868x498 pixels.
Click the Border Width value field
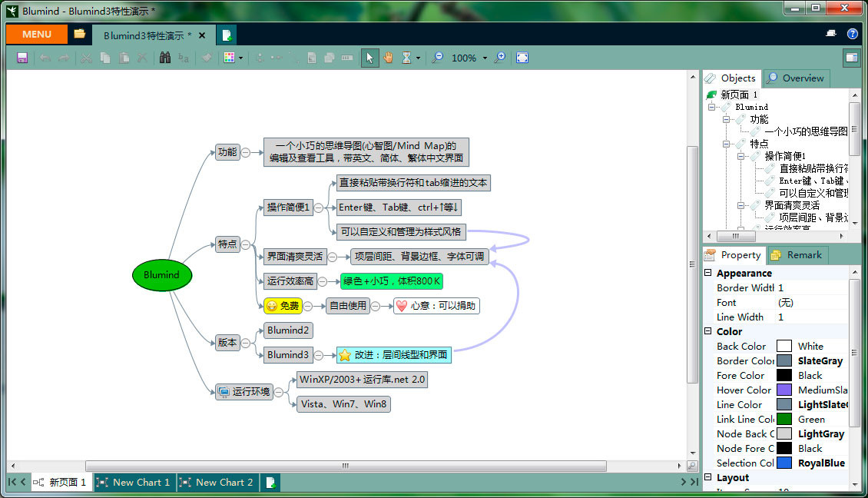811,287
